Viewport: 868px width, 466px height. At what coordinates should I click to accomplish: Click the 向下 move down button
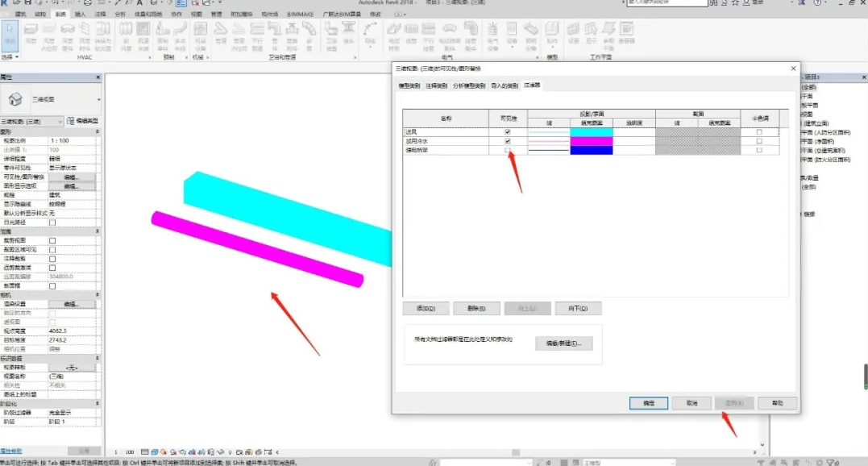[578, 308]
